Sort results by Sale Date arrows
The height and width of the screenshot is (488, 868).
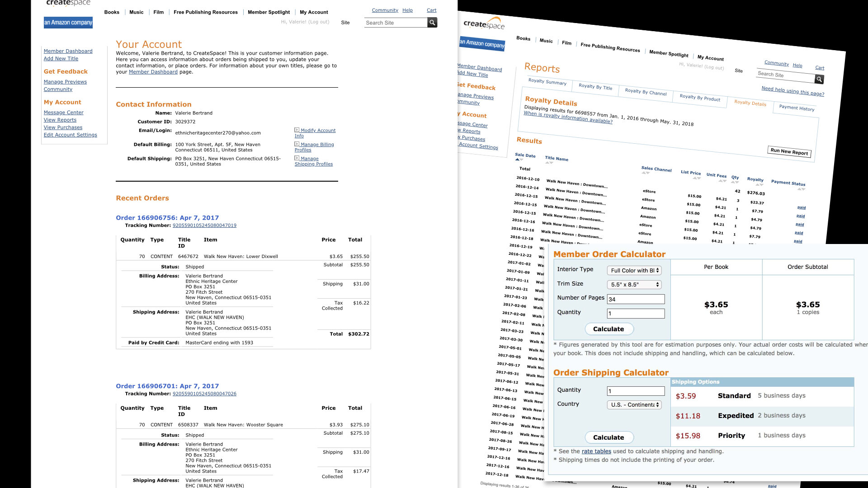(519, 160)
